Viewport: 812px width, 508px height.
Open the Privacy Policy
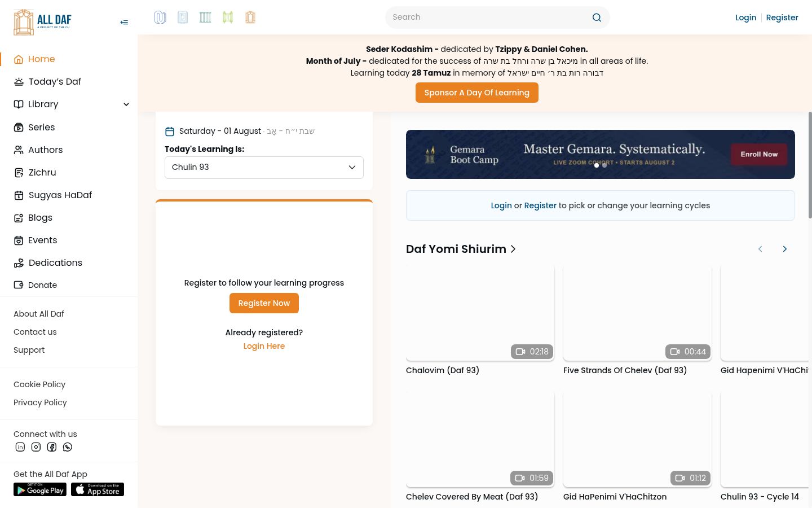[40, 402]
